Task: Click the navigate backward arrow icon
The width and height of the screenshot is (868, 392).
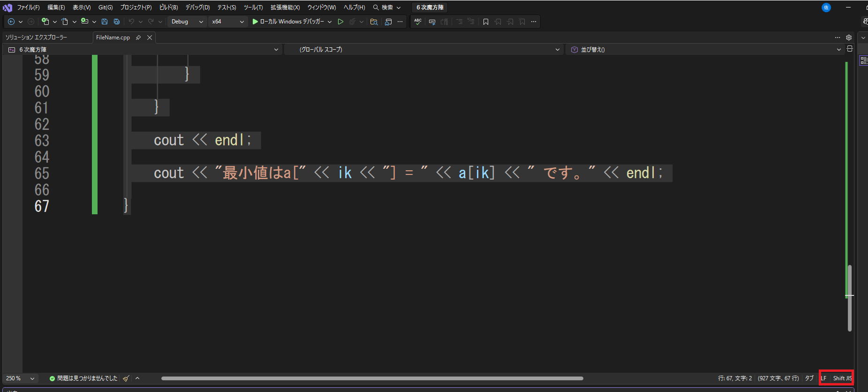Action: click(11, 22)
